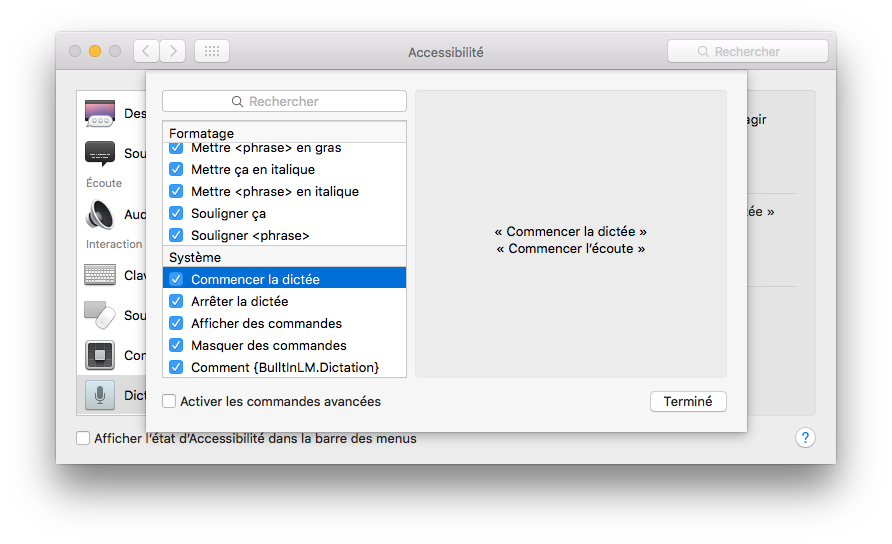Screen dimensions: 892x544
Task: Click the back navigation arrow
Action: 147,51
